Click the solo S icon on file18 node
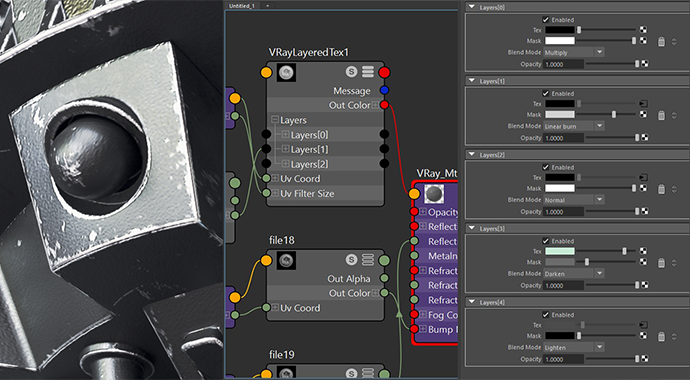This screenshot has height=380, width=690. click(351, 259)
